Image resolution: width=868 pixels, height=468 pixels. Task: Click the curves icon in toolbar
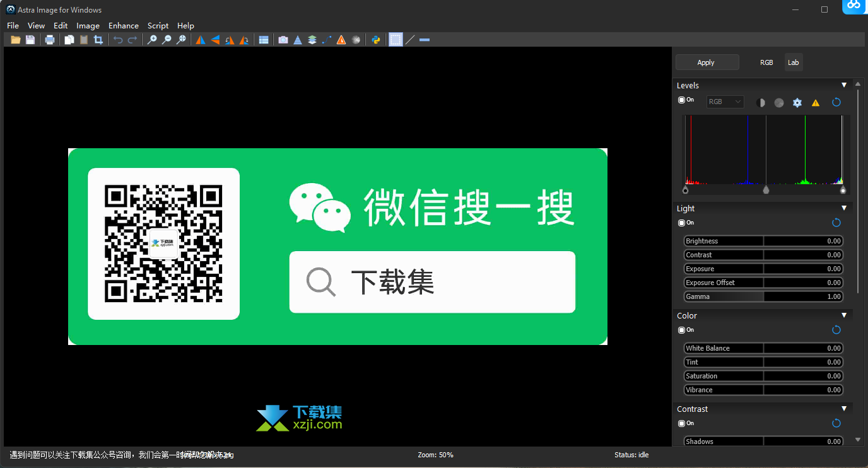click(x=327, y=40)
